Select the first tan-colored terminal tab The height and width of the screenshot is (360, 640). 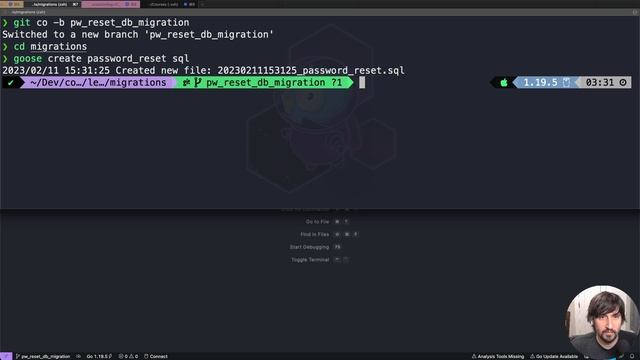(x=12, y=4)
